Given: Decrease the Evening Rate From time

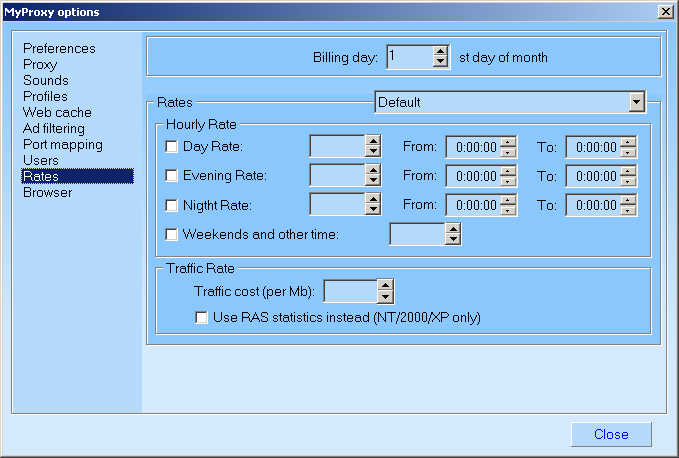Looking at the screenshot, I should pos(508,181).
